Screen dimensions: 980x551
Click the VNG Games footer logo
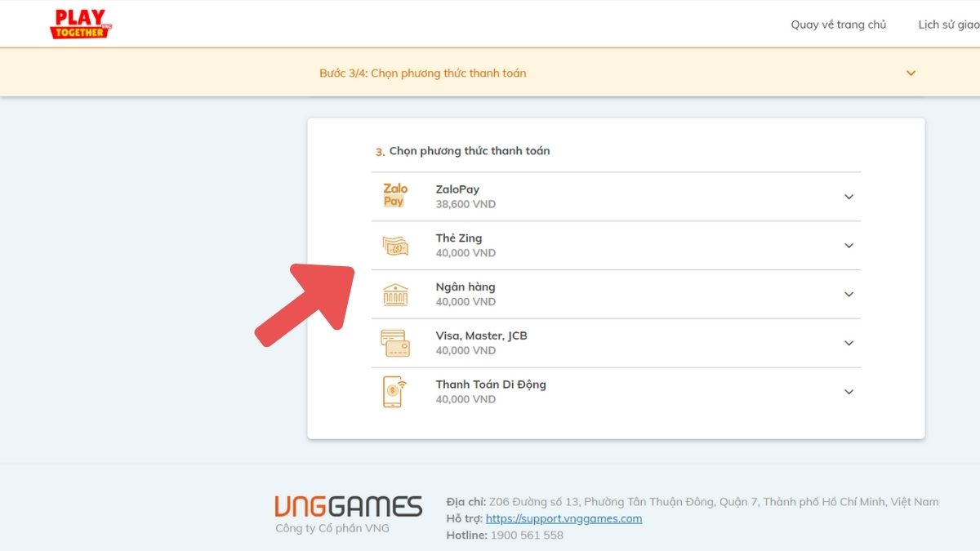[x=349, y=507]
